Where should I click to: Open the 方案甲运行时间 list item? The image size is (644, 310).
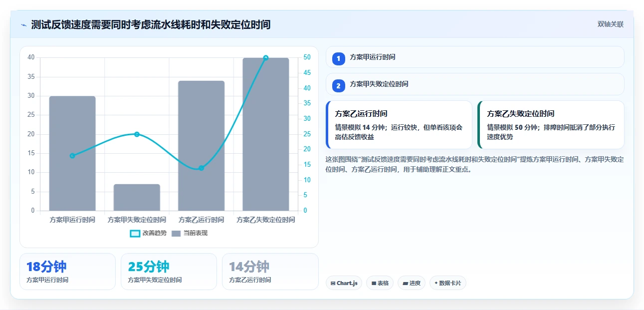point(475,57)
